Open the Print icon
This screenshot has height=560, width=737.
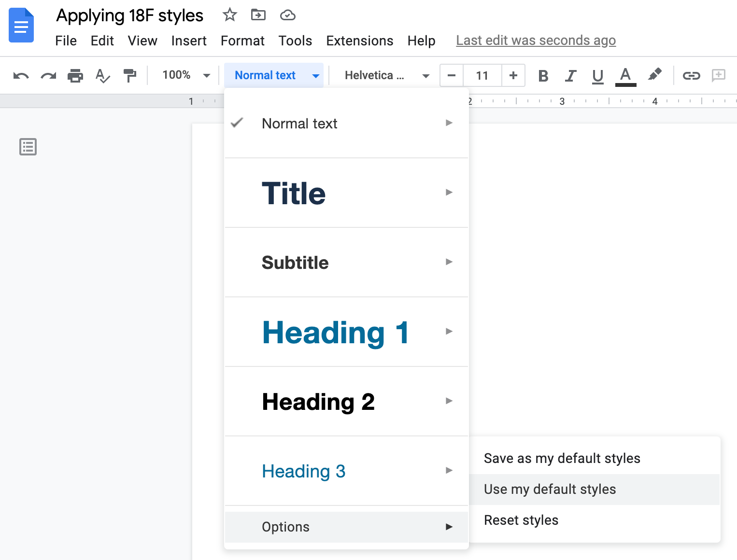[x=75, y=75]
